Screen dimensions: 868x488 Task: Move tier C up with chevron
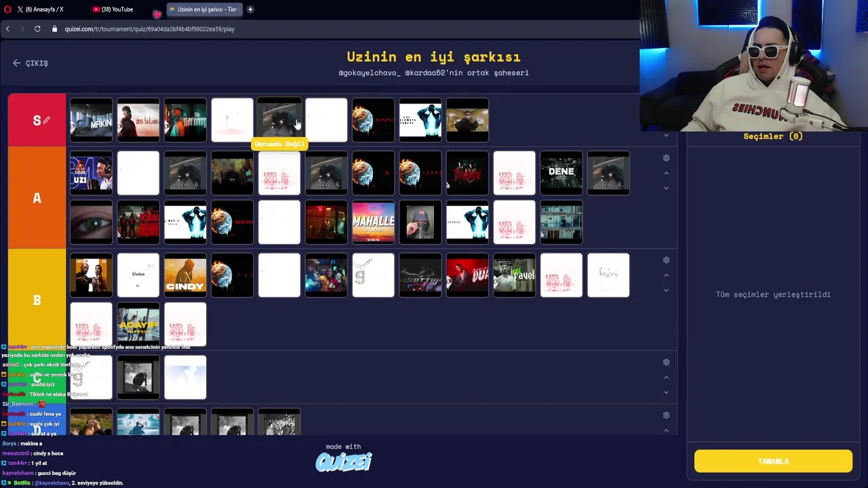pyautogui.click(x=666, y=378)
